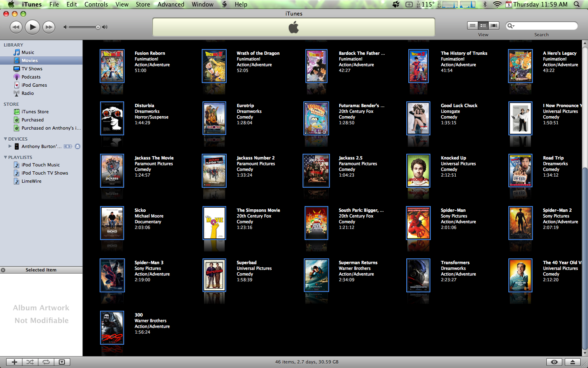Screen dimensions: 588x368
Task: Click the high volume speaker icon
Action: click(105, 27)
